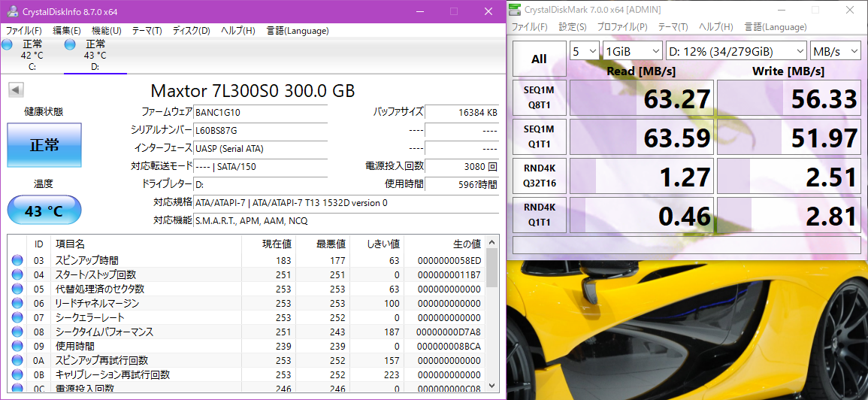The image size is (868, 400).
Task: Open the 1GiB test size dropdown
Action: pyautogui.click(x=631, y=51)
